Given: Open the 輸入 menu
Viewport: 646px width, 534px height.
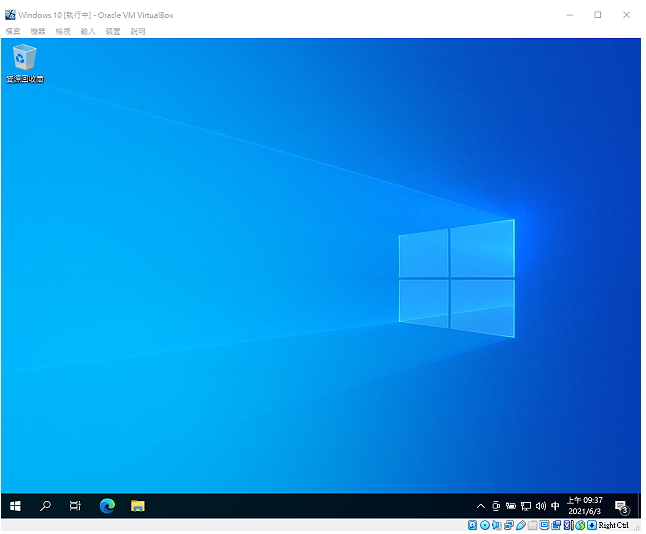Looking at the screenshot, I should coord(88,31).
